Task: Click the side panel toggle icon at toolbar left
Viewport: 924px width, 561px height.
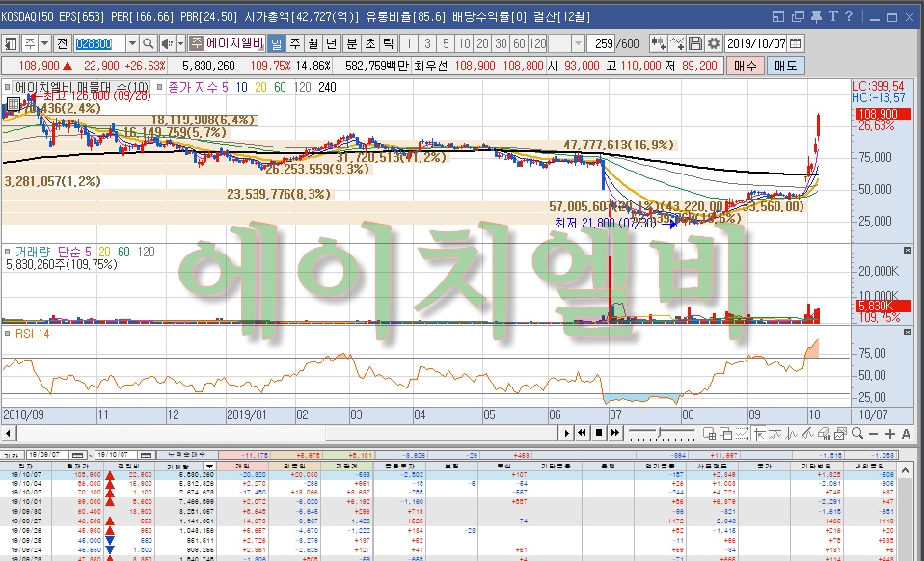Action: coord(11,43)
